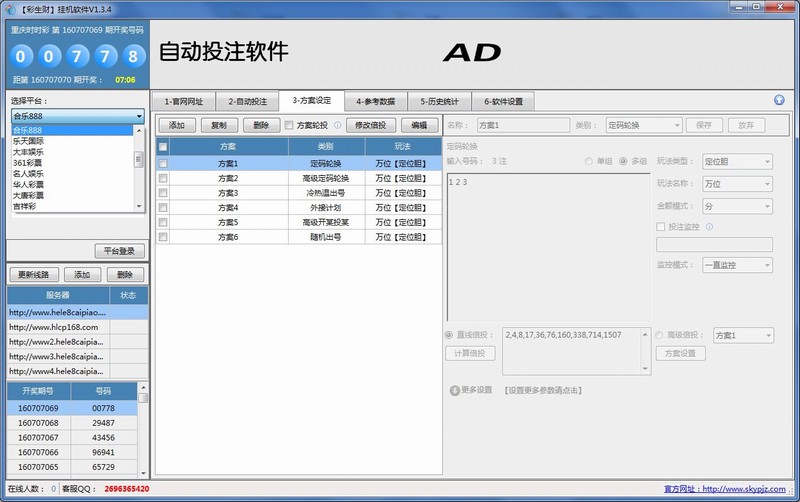
Task: Open the 玩法类型 dropdown showing 定位胆
Action: 737,162
